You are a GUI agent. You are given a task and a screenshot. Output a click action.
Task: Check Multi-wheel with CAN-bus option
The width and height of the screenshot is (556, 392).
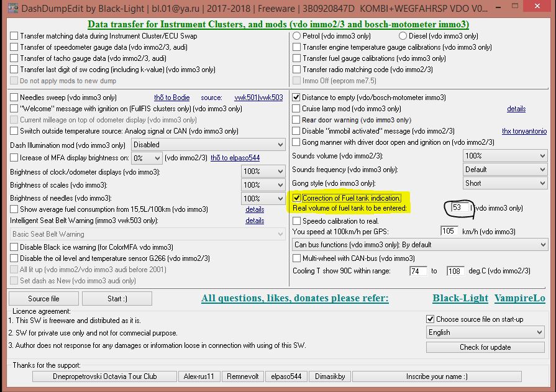[x=296, y=258]
